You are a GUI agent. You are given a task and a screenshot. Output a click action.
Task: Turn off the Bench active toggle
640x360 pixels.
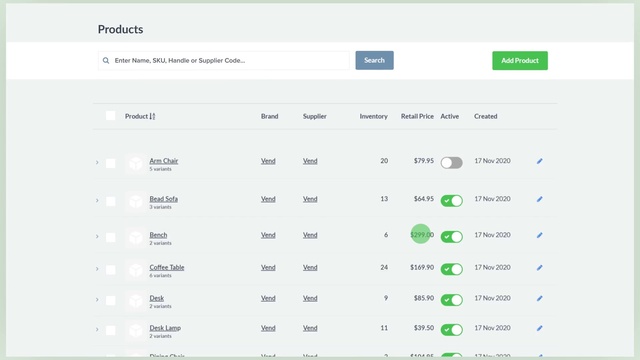[x=451, y=237]
